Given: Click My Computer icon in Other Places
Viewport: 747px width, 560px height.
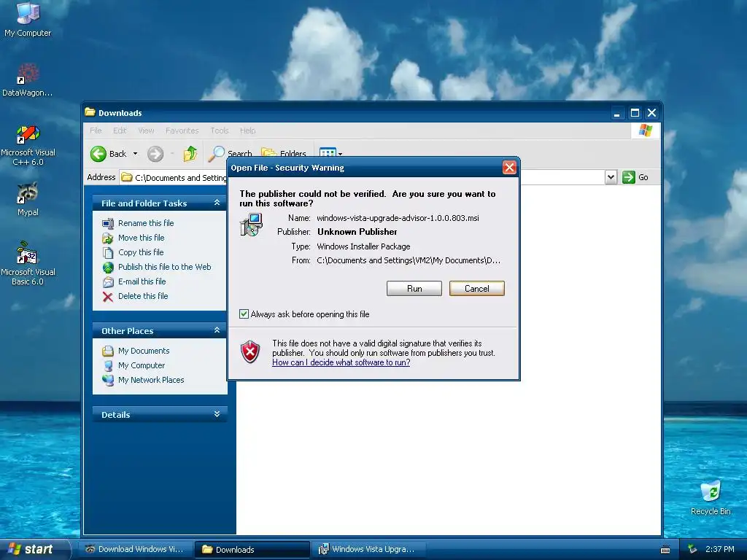Looking at the screenshot, I should tap(108, 366).
